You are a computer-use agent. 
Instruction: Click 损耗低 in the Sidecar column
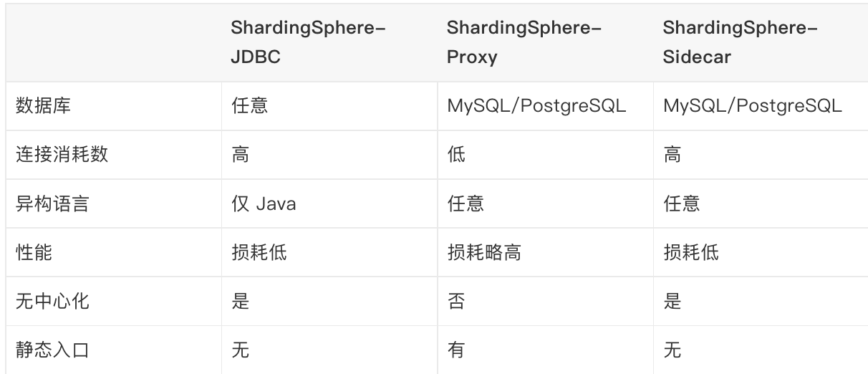pos(691,252)
